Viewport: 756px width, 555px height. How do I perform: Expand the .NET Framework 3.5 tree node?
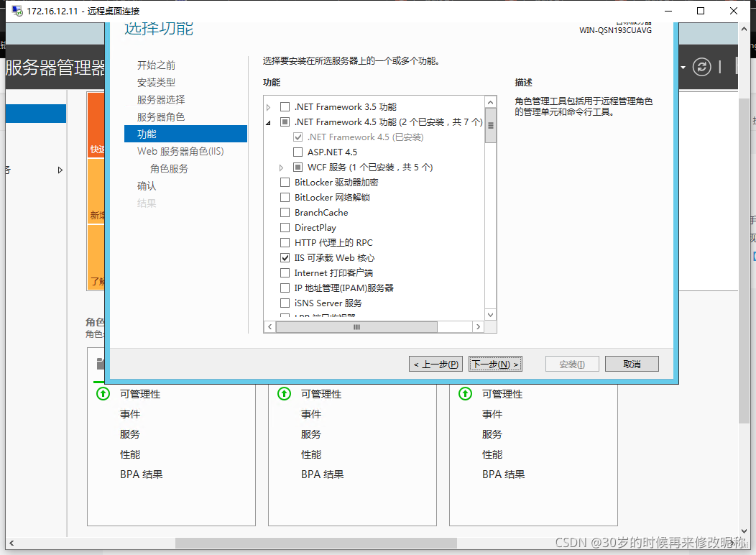click(x=269, y=107)
